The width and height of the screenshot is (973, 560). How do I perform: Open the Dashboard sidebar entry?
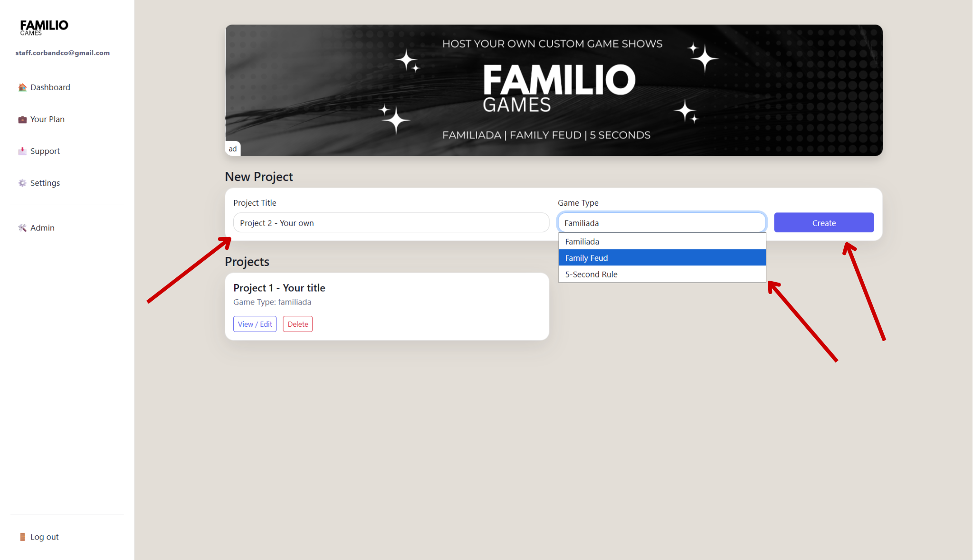(50, 87)
